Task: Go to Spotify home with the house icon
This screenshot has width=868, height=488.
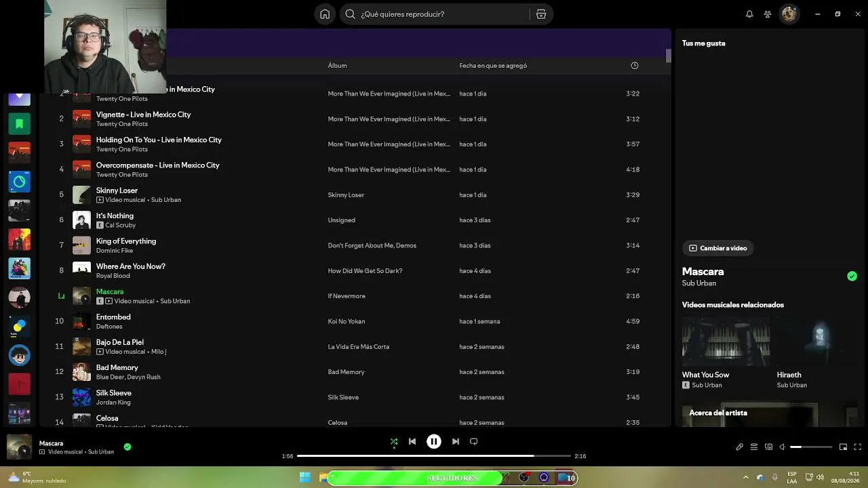Action: [325, 14]
